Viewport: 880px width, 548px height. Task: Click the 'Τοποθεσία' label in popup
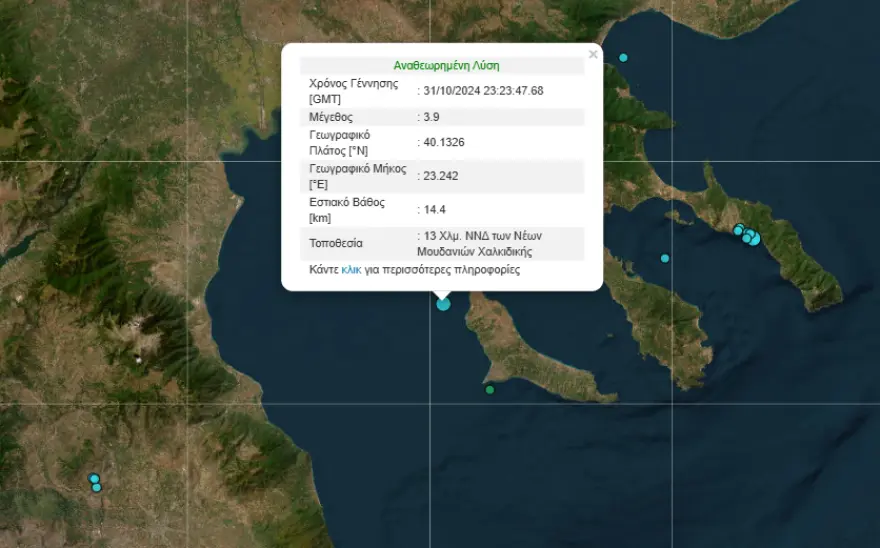(336, 243)
